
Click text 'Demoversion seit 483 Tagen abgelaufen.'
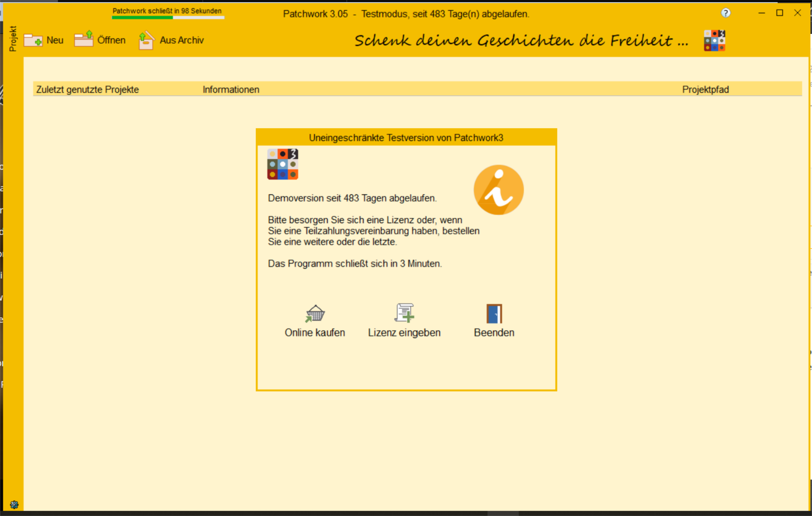352,198
